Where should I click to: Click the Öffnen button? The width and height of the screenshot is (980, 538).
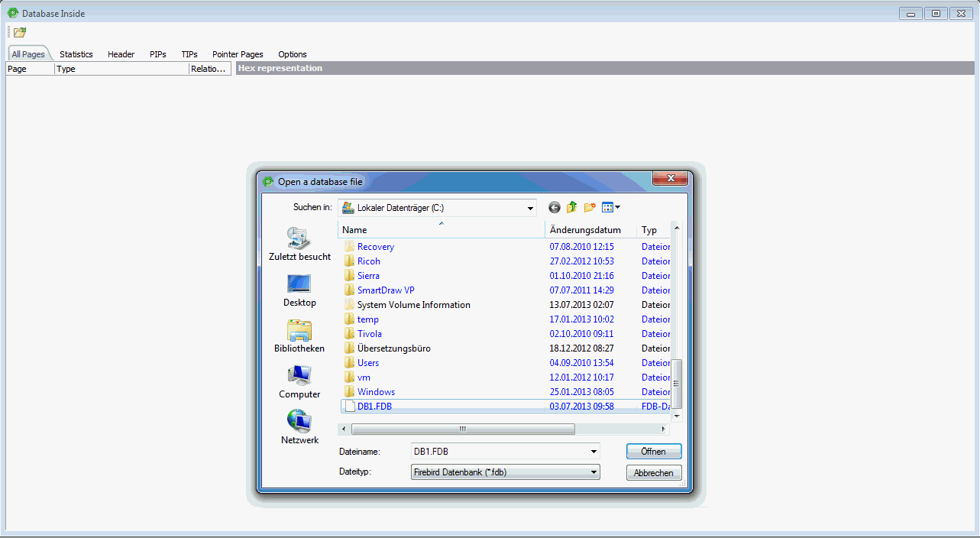tap(653, 452)
